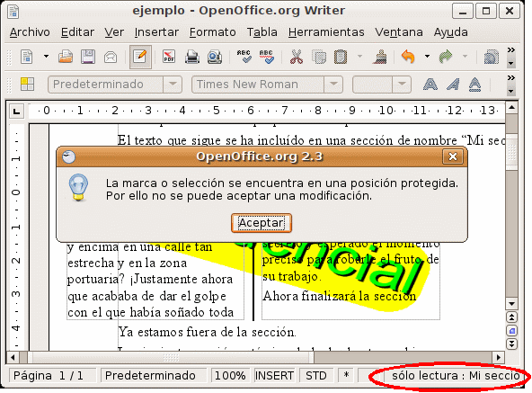This screenshot has width=532, height=393.
Task: Open the Editar menu
Action: 77,32
